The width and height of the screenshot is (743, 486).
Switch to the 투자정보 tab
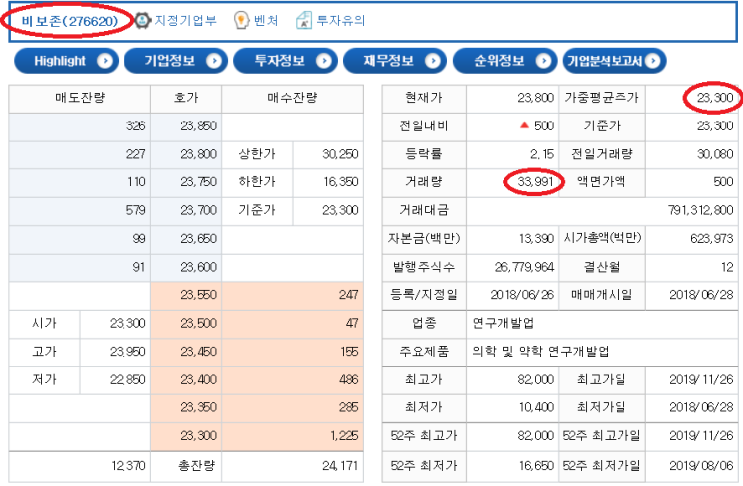point(285,61)
